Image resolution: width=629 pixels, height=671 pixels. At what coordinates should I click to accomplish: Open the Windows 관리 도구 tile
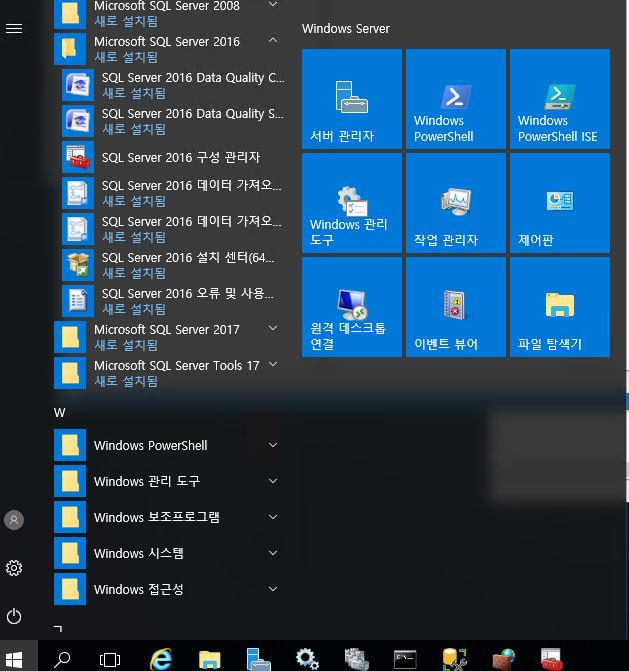click(352, 203)
